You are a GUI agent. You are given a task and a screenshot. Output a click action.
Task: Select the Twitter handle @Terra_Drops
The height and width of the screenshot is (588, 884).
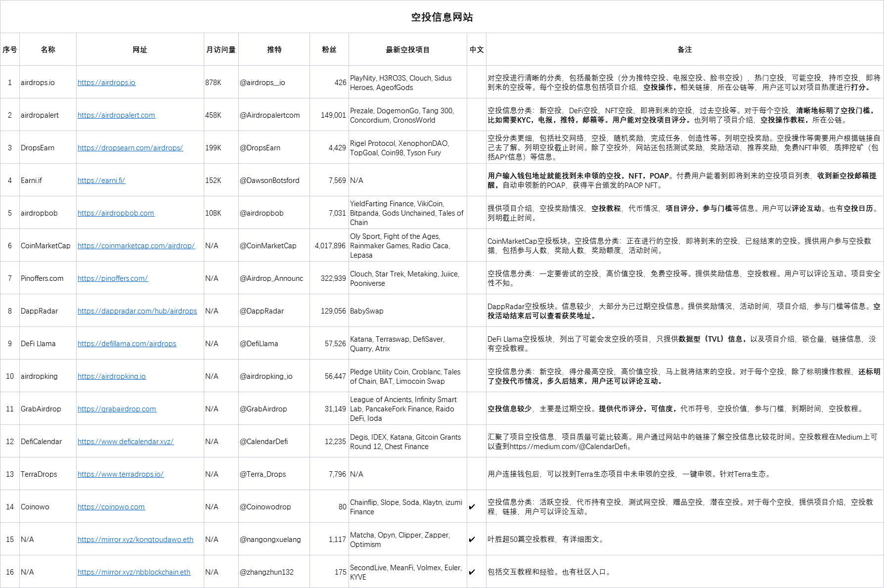coord(263,474)
